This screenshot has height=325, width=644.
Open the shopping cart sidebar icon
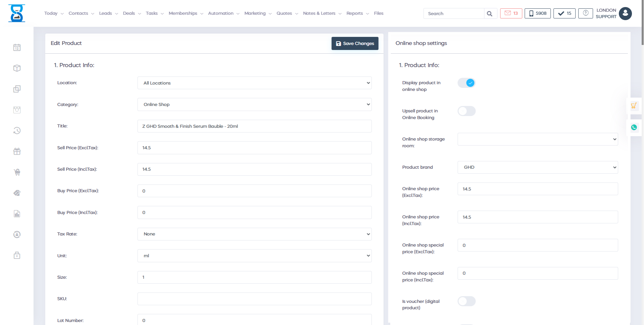[17, 172]
